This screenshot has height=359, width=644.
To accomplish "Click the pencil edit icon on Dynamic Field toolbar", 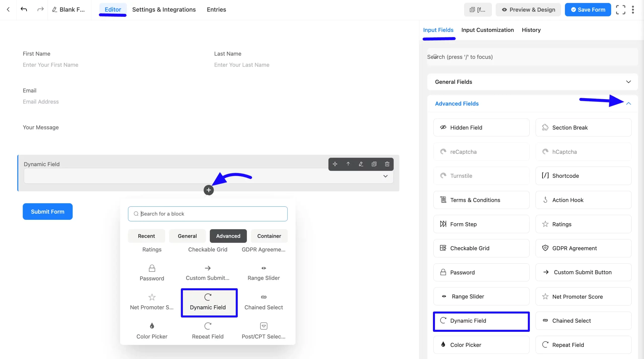I will pyautogui.click(x=361, y=164).
